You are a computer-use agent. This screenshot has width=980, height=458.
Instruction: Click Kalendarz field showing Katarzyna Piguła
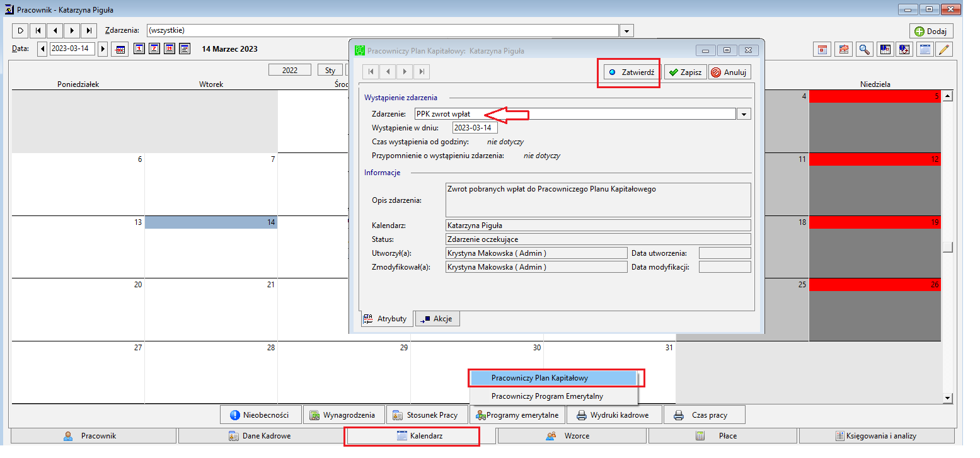tap(598, 226)
